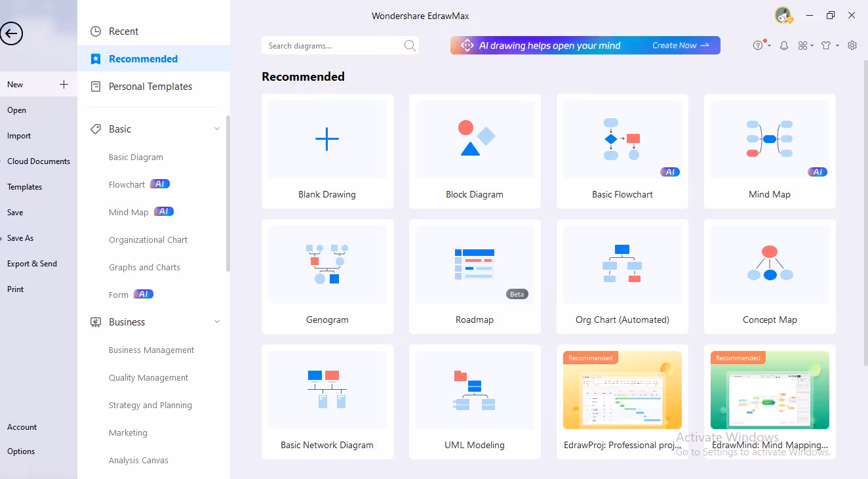868x479 pixels.
Task: Select Analysis Canvas category
Action: click(x=138, y=460)
